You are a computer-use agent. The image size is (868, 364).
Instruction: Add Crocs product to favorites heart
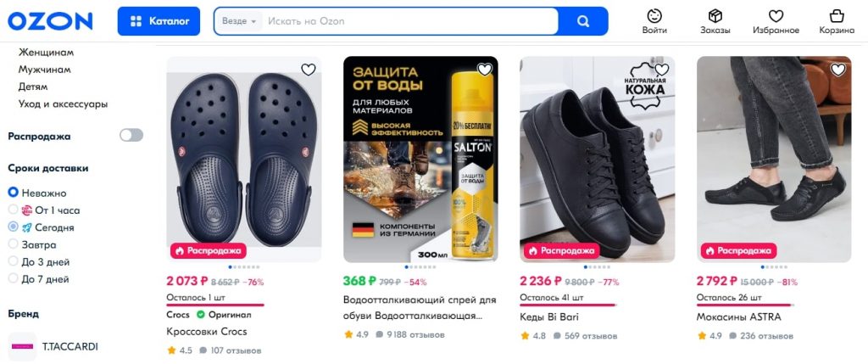pos(308,70)
